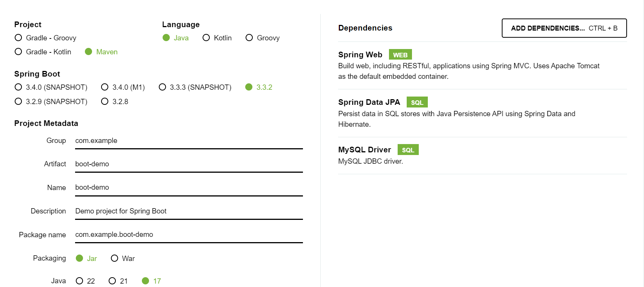Choose Spring Boot 3.3.3 (SNAPSHOT)
This screenshot has height=287, width=644.
[195, 87]
